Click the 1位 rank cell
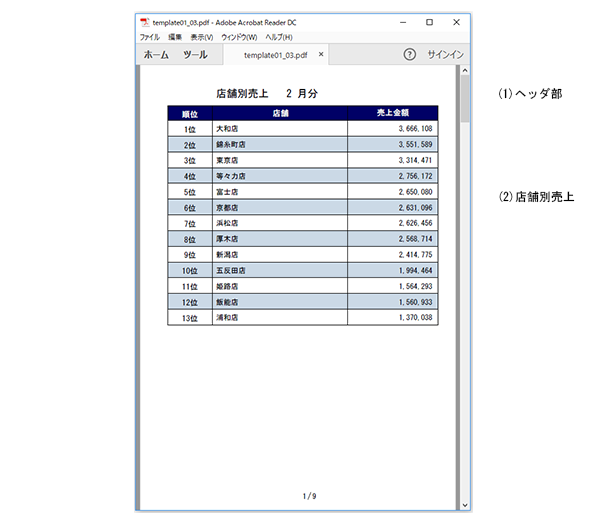 [x=190, y=129]
